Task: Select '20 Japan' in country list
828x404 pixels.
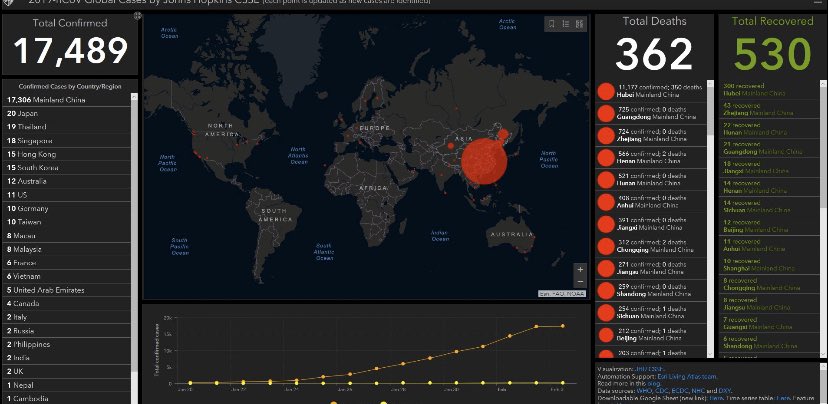Action: (x=67, y=114)
